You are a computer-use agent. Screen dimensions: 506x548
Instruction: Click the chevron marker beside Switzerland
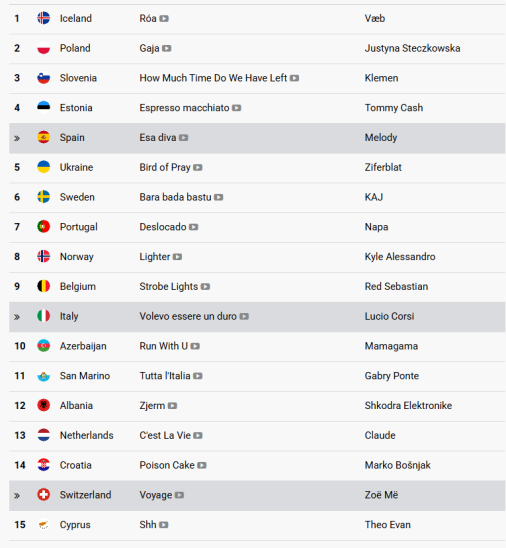pyautogui.click(x=17, y=496)
